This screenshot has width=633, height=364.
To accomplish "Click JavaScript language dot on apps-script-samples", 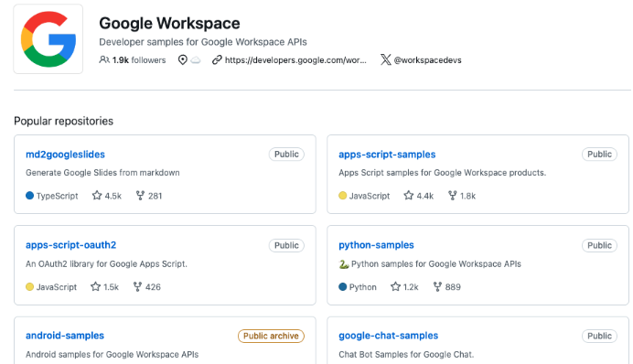I will coord(342,196).
